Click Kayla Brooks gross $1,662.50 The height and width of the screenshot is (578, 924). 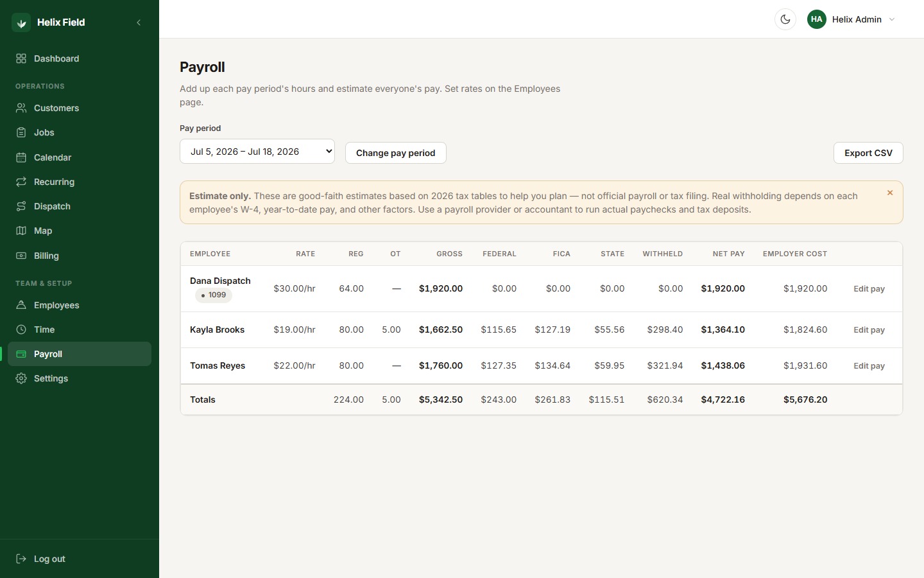(441, 329)
